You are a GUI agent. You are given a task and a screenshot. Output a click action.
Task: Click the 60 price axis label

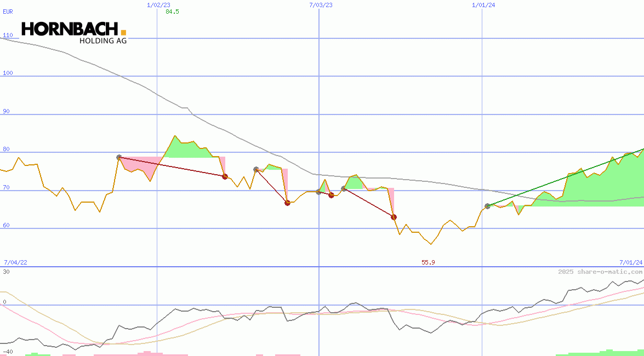tap(6, 226)
